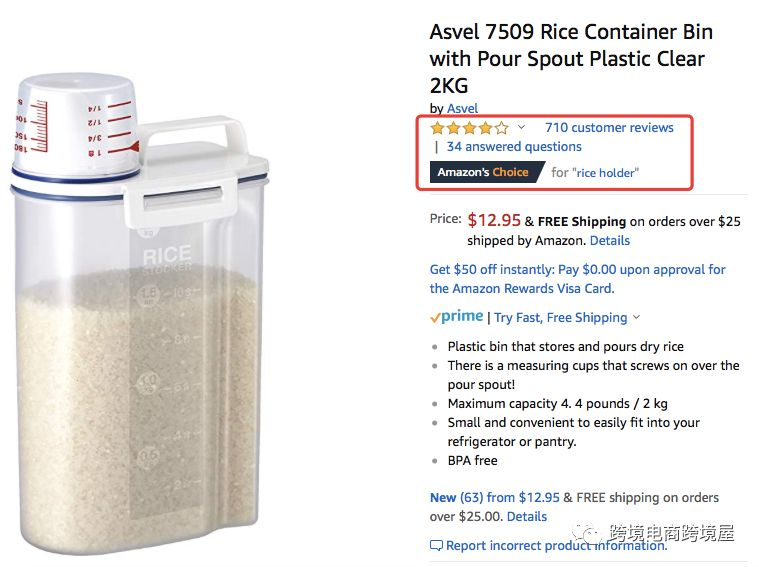Click Report incorrect product information
Image resolution: width=759 pixels, height=567 pixels.
point(557,546)
